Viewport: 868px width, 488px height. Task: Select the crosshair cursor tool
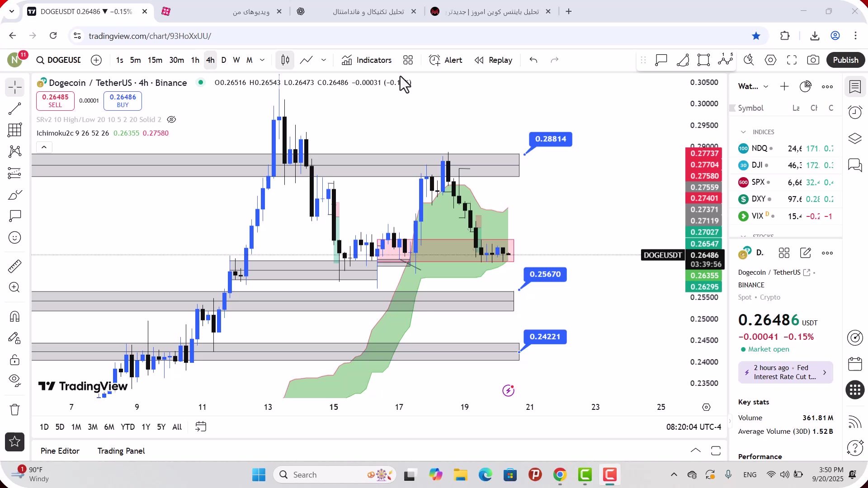point(15,87)
